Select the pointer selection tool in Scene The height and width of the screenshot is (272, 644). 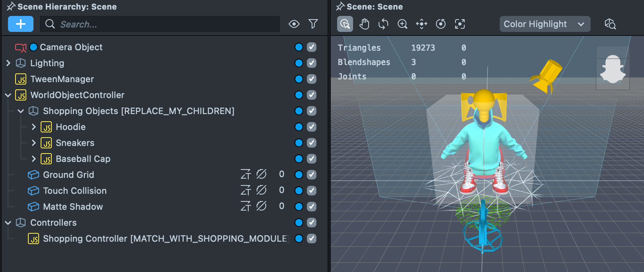click(345, 24)
